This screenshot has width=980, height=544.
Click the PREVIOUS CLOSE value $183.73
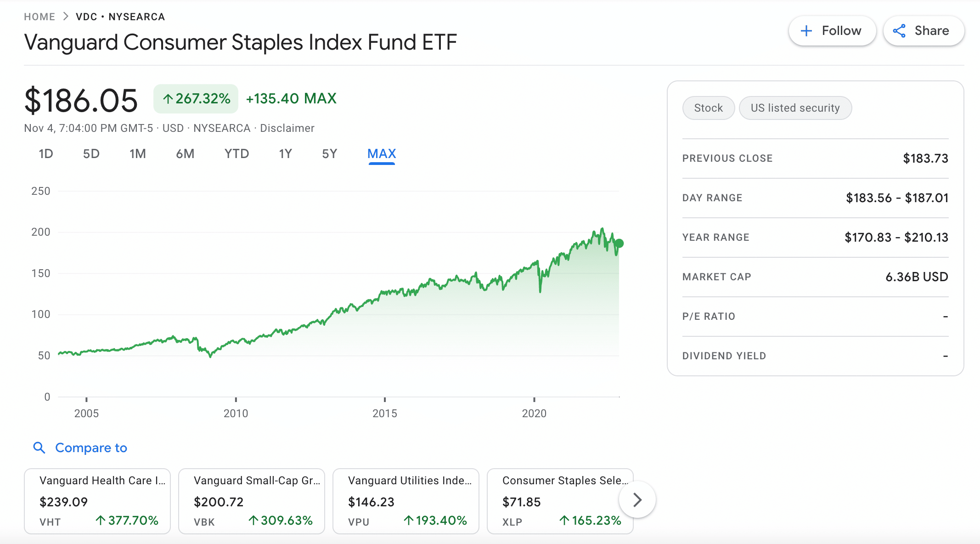coord(925,159)
